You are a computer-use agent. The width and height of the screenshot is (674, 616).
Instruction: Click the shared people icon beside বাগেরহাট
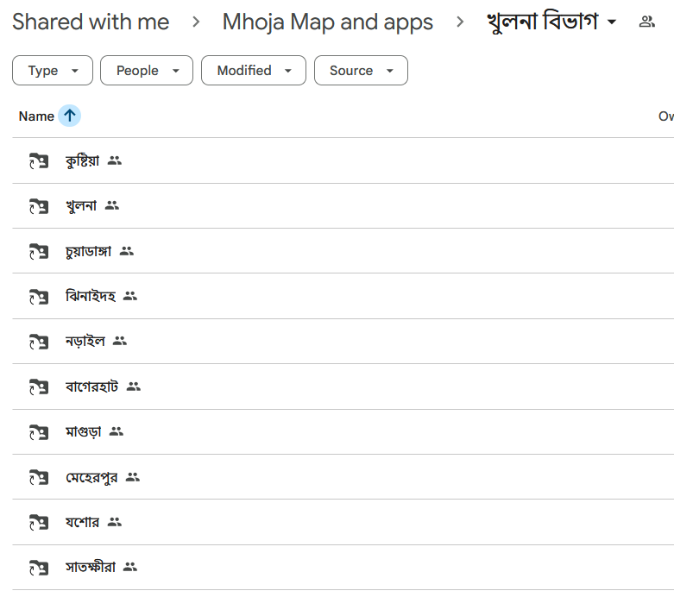(133, 387)
